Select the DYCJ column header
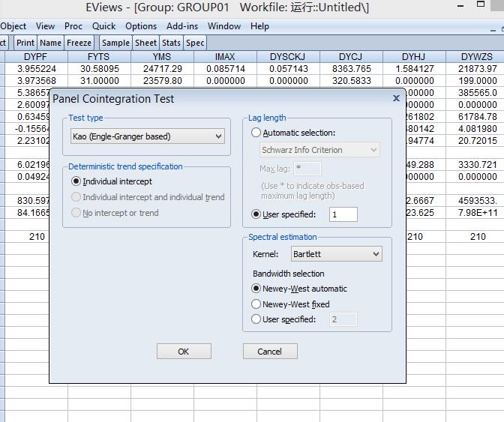 coord(351,57)
